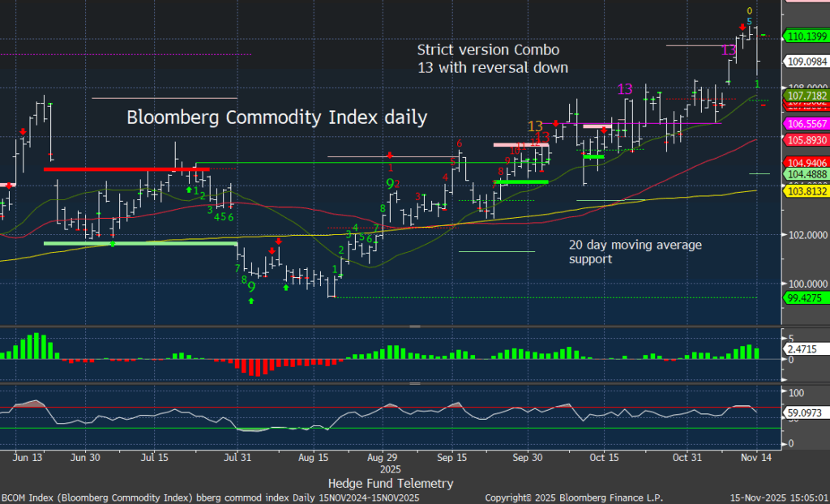
Task: Select the Jul 31 date on the time axis
Action: pos(237,457)
